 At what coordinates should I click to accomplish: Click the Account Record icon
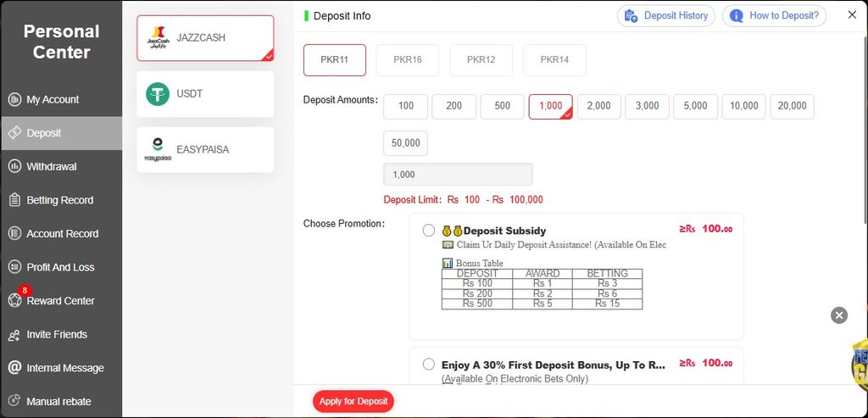(15, 234)
